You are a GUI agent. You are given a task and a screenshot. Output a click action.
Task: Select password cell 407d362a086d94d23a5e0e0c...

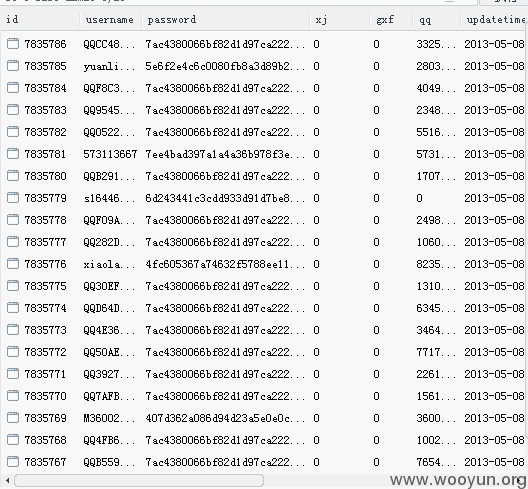coord(225,418)
